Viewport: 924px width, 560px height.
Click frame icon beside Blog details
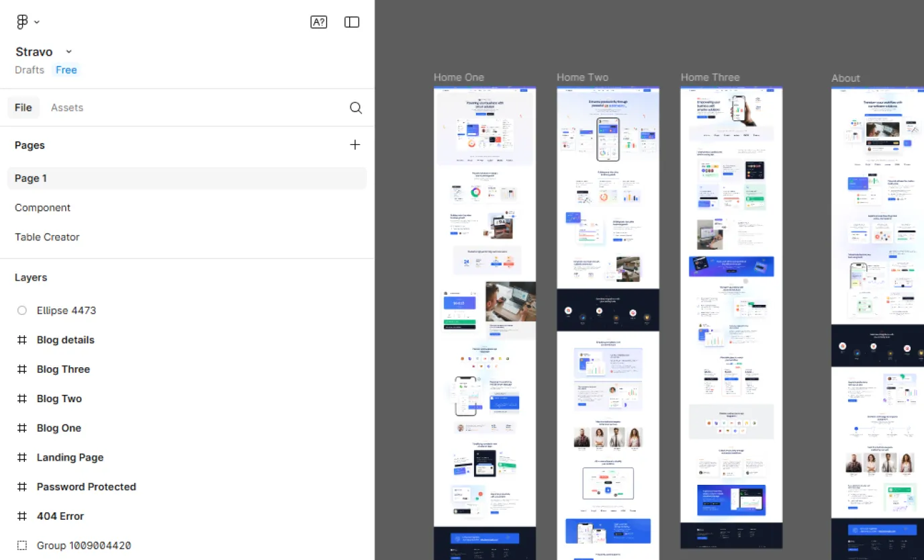(x=22, y=340)
